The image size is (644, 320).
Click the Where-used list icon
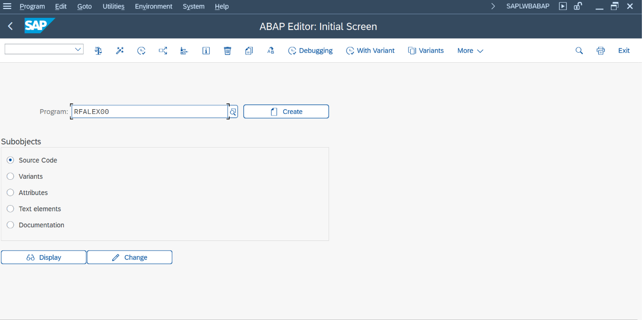point(163,51)
